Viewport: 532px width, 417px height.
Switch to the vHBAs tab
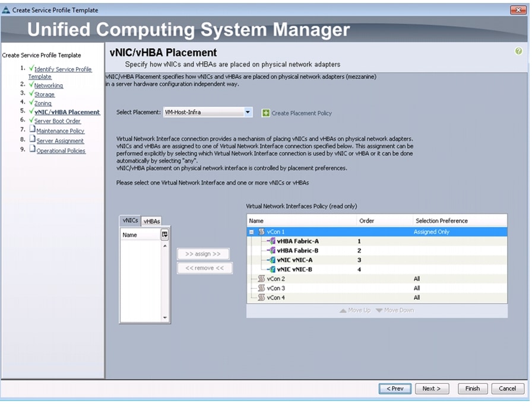[151, 221]
